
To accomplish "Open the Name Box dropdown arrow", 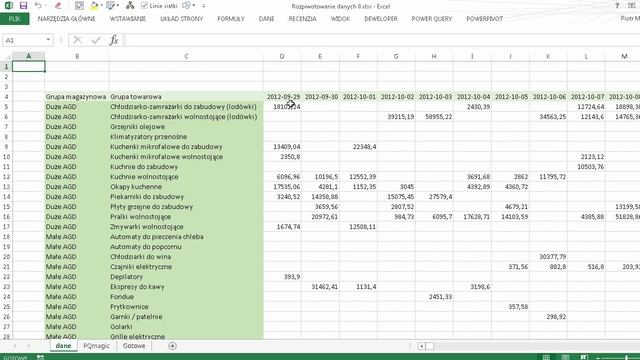I will (x=48, y=40).
